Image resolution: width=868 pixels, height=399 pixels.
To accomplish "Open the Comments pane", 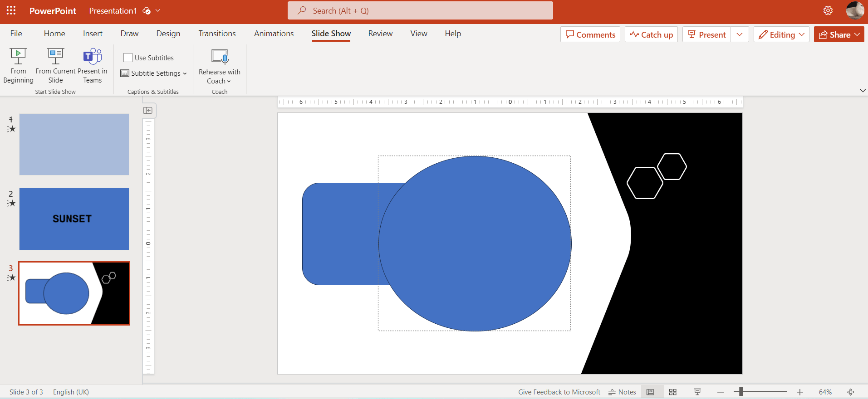I will pyautogui.click(x=590, y=34).
